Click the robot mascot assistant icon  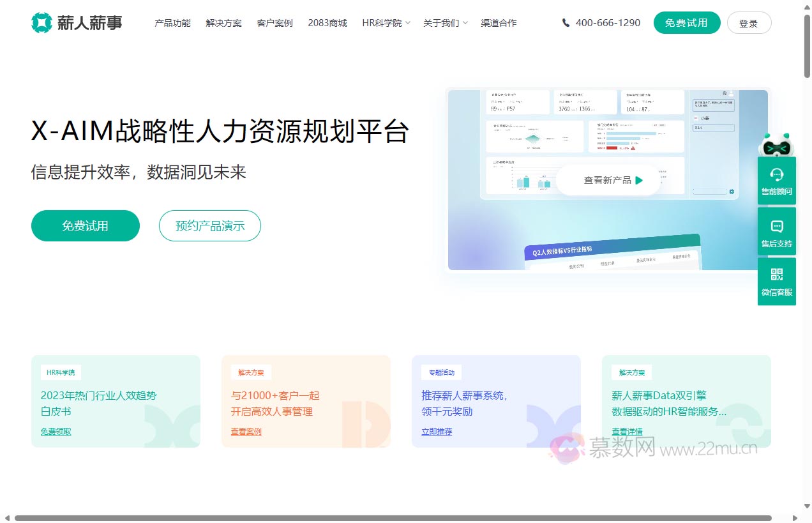pyautogui.click(x=776, y=146)
